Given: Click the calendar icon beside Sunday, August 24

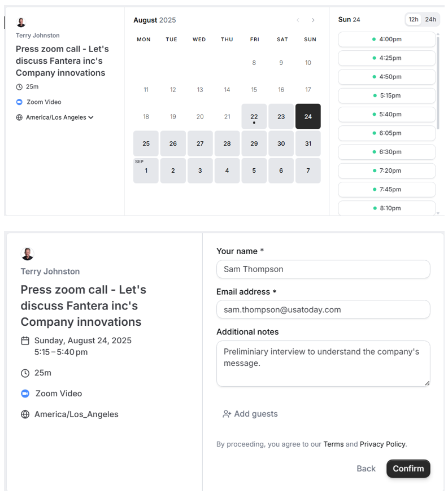Looking at the screenshot, I should (x=25, y=340).
